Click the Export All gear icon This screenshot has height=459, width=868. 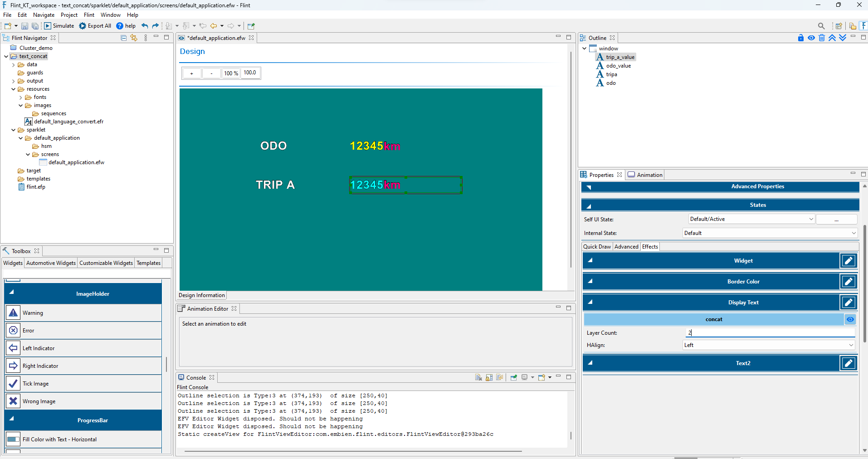(83, 26)
